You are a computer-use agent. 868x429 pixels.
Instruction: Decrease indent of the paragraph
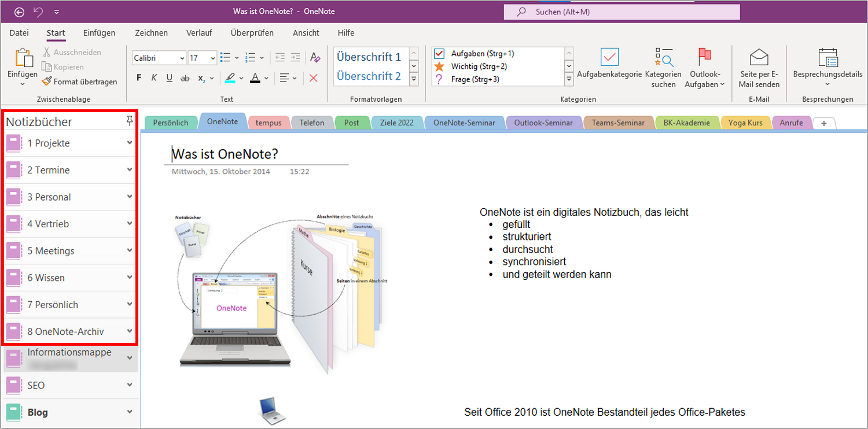point(280,57)
